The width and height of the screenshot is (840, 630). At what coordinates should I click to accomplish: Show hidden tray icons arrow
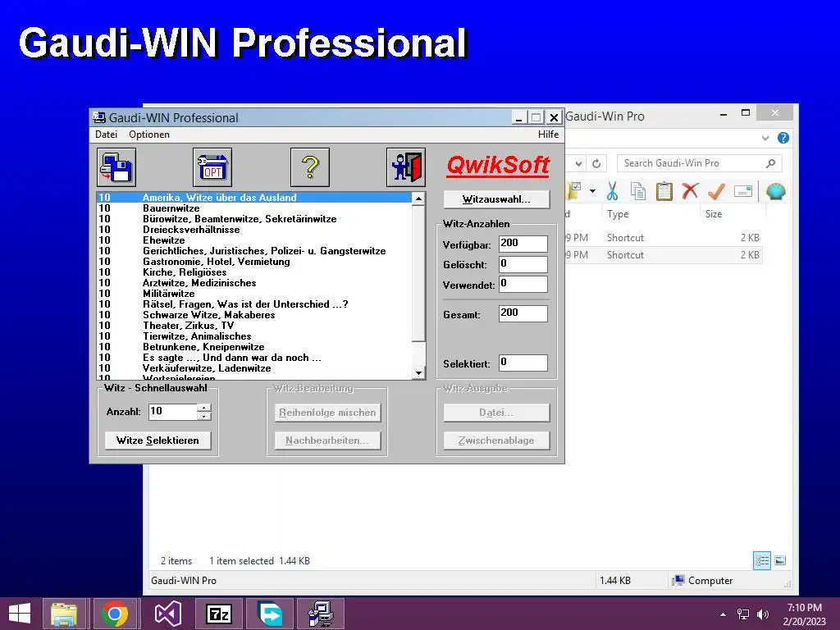pos(724,614)
